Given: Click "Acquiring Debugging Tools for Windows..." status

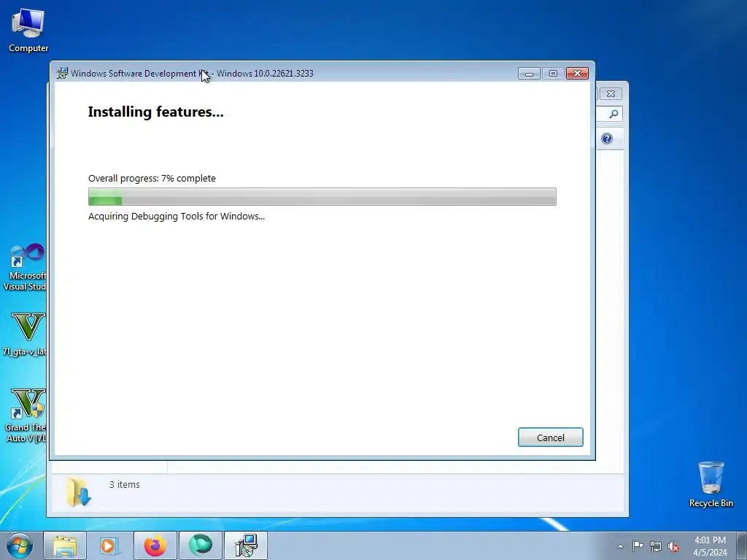Looking at the screenshot, I should pyautogui.click(x=177, y=216).
